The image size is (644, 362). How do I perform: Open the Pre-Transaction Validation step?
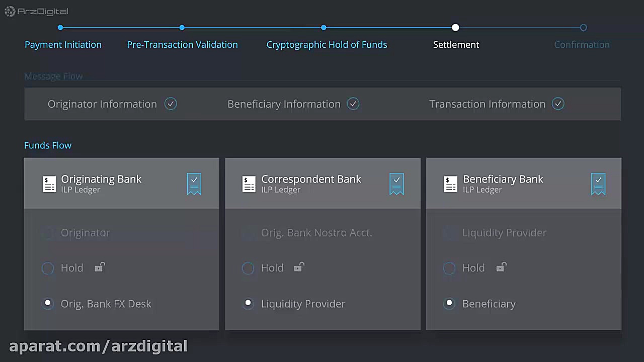182,45
